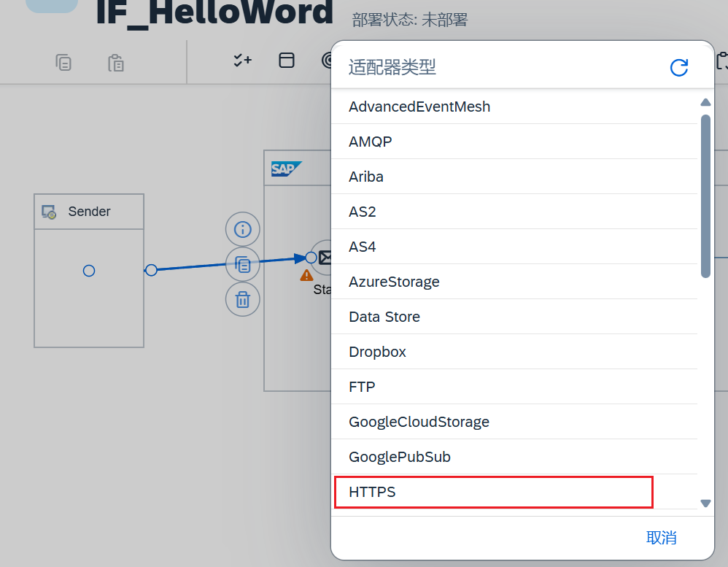Select the Start message envelope icon
This screenshot has width=728, height=567.
pyautogui.click(x=325, y=257)
